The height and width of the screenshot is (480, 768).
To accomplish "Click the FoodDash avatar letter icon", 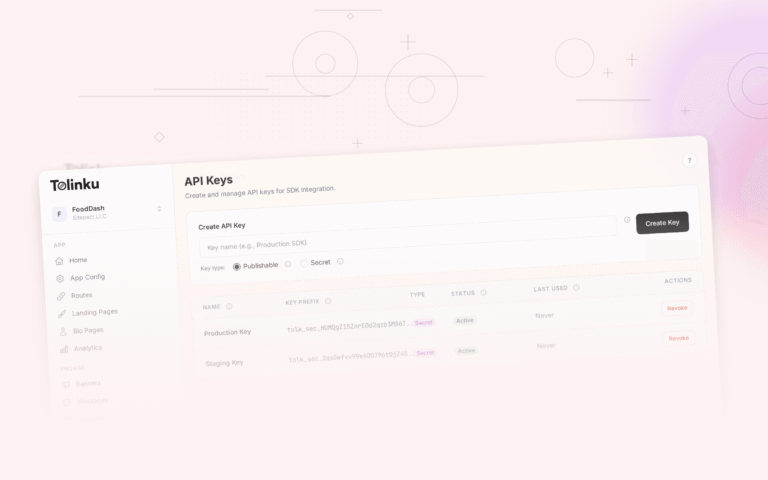I will (x=59, y=214).
